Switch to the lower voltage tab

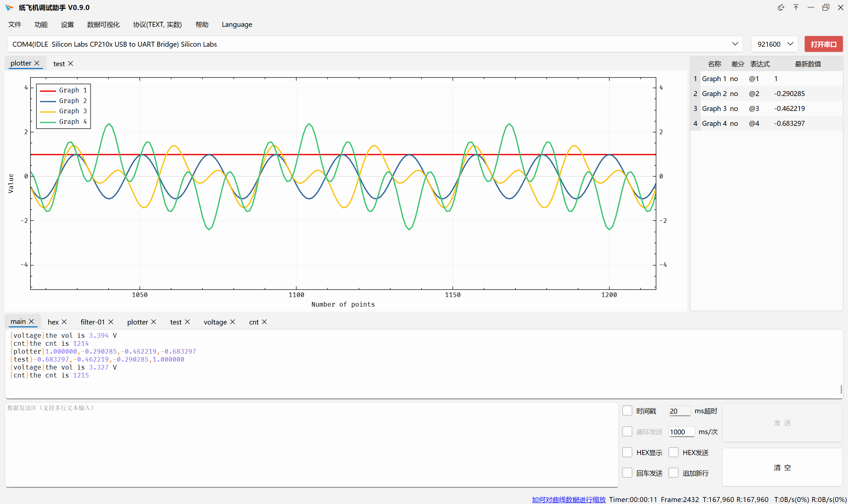215,322
